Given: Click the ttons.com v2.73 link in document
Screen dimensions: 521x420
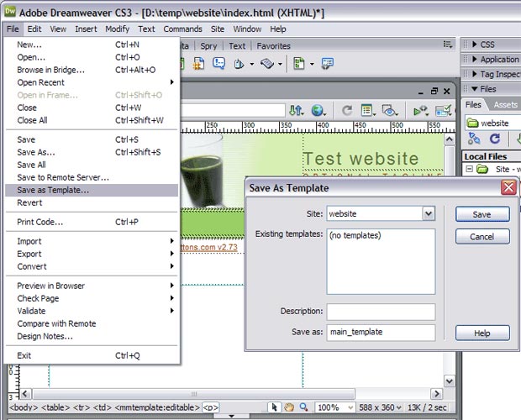Looking at the screenshot, I should [209, 247].
